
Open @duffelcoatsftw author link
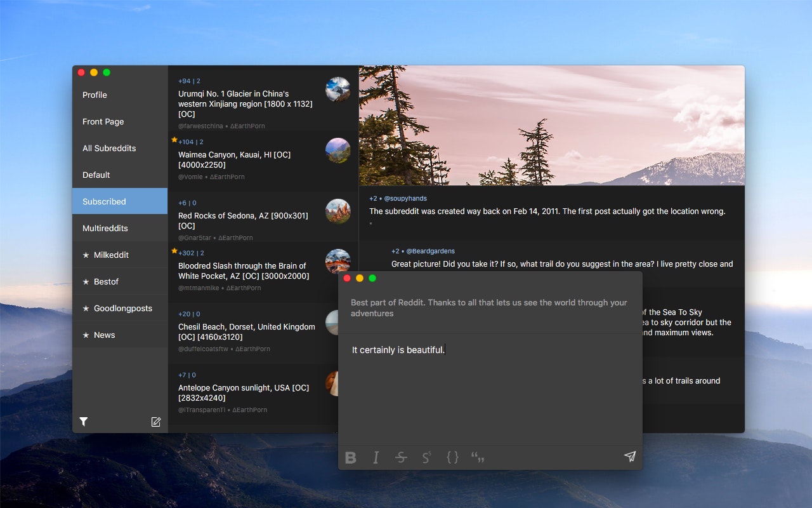coord(204,349)
